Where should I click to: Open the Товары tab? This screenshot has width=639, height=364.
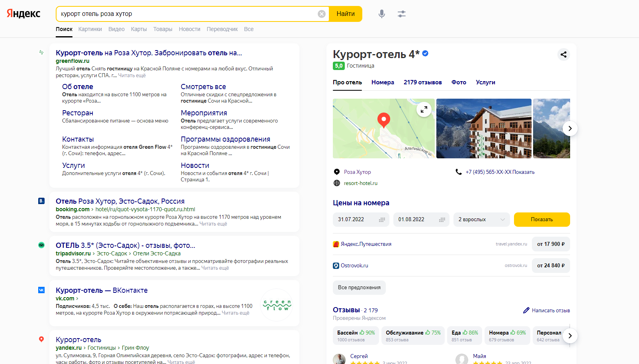(x=163, y=29)
